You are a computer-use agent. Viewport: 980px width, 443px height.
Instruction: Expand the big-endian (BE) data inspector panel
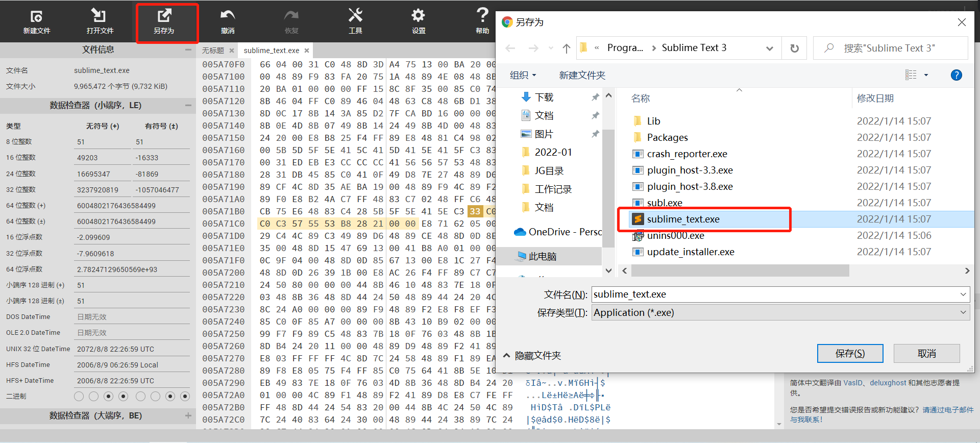click(x=188, y=415)
